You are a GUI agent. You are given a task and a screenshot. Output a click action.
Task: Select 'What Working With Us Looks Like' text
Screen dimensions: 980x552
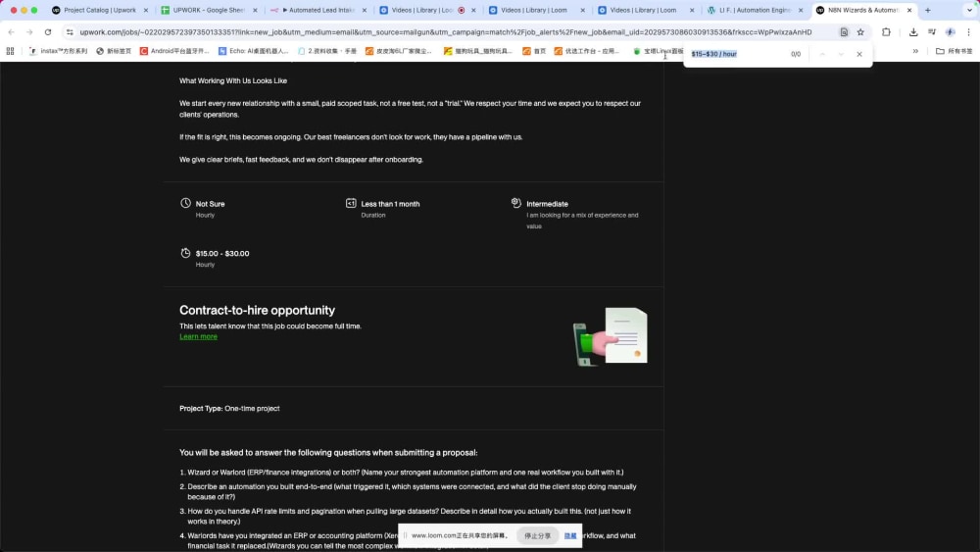point(233,80)
